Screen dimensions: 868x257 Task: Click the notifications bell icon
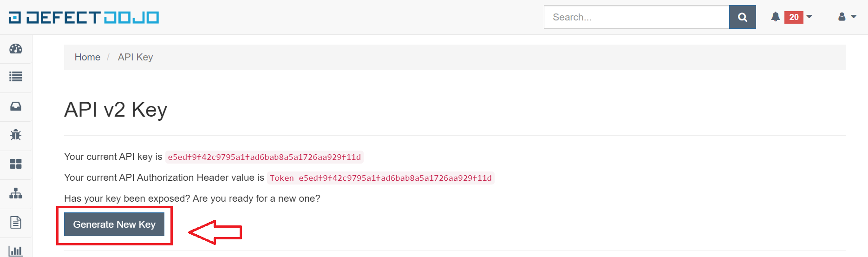click(x=775, y=17)
